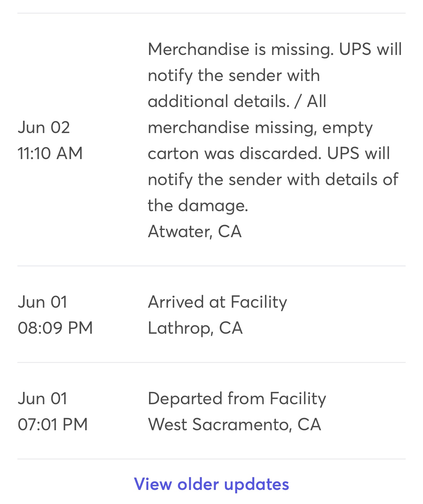Select the Jun 02 date label

44,127
